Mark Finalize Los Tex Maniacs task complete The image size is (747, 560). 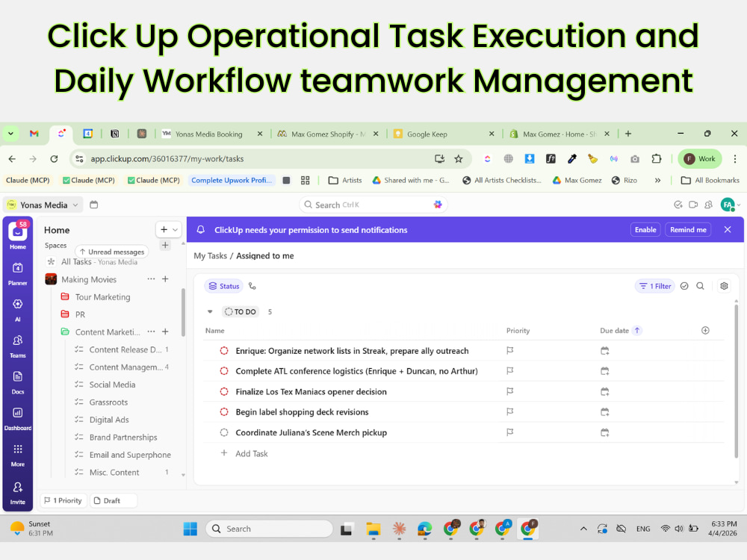pyautogui.click(x=224, y=391)
